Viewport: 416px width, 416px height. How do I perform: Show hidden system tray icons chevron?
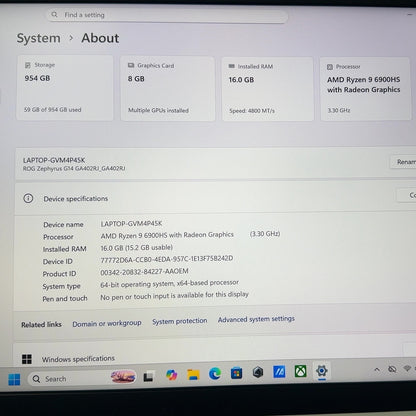377,369
